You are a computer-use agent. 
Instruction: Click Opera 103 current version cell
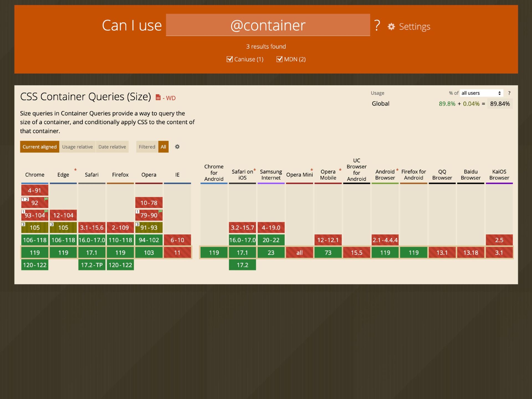coord(149,252)
